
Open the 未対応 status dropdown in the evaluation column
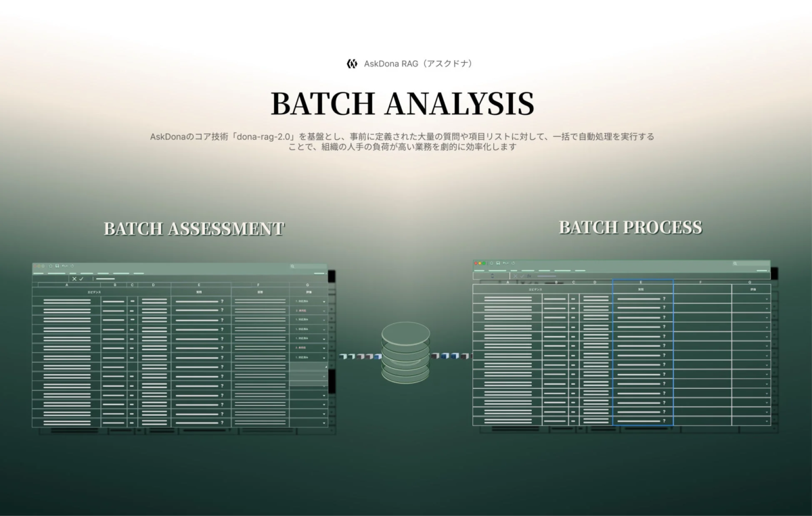click(324, 311)
